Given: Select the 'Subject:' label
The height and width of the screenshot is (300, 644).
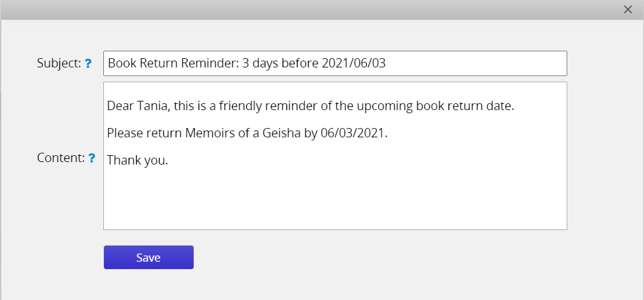Looking at the screenshot, I should 59,64.
